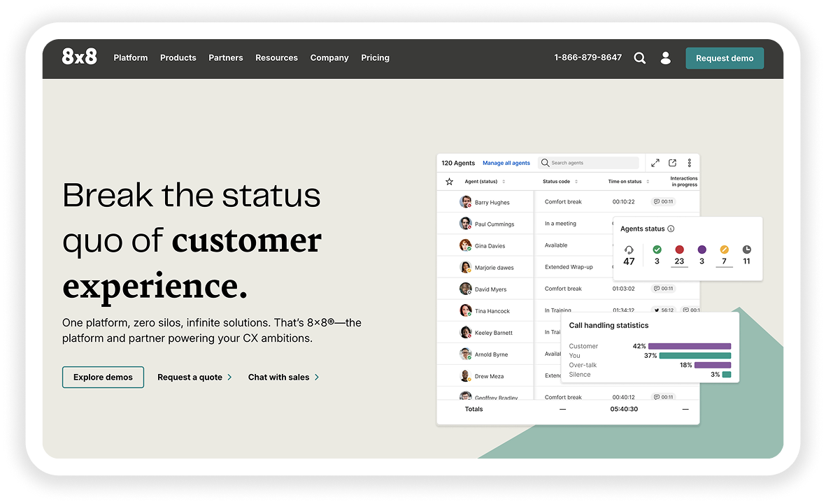Click Marjorie dawes's avatar
This screenshot has height=504, width=826.
pos(465,267)
